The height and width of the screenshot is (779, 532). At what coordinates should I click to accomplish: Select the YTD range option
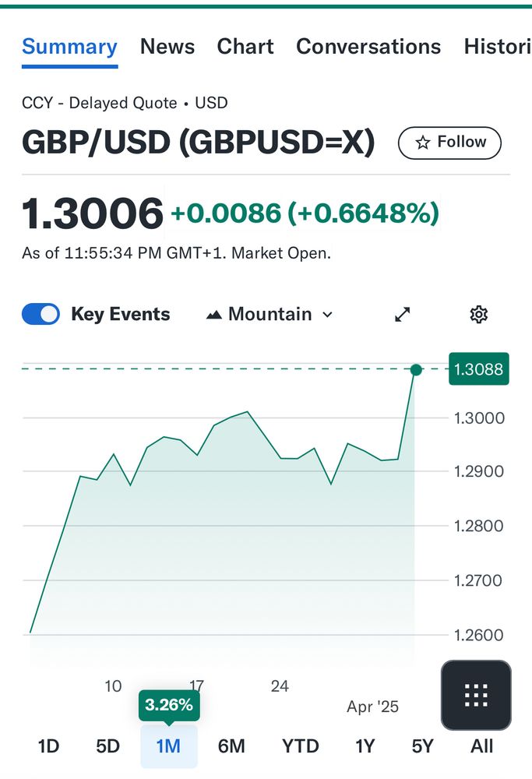[x=301, y=746]
